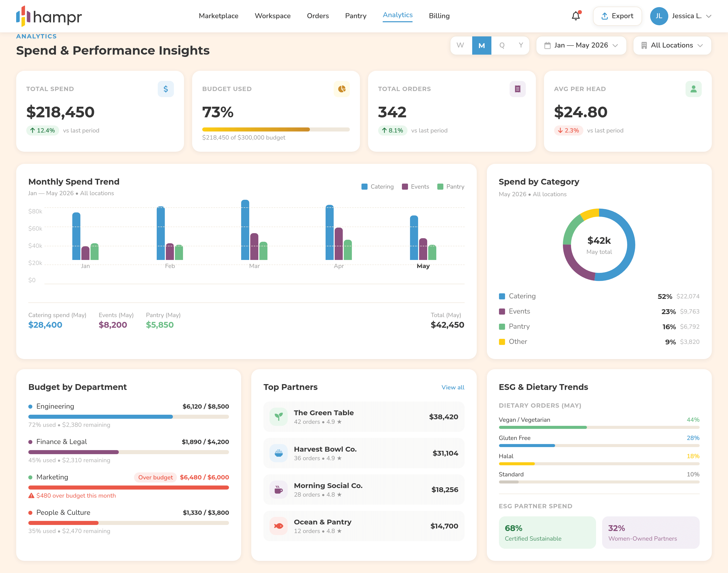Switch to yearly view with Y
This screenshot has width=728, height=573.
(x=521, y=45)
